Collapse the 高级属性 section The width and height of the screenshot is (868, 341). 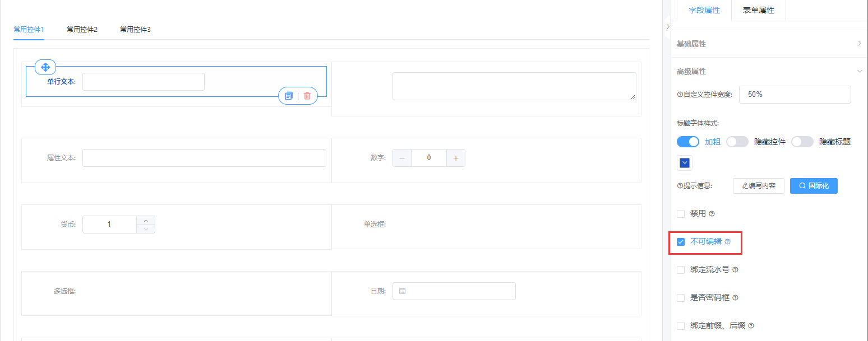769,72
